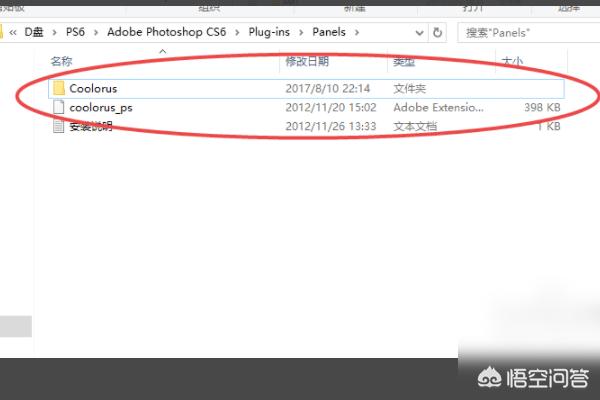
Task: Open the Coolorus folder
Action: [306, 88]
